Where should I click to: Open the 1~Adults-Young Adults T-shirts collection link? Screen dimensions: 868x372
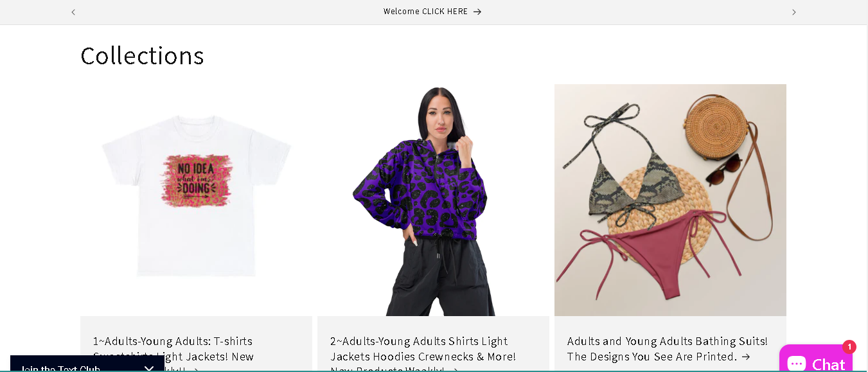pos(173,356)
